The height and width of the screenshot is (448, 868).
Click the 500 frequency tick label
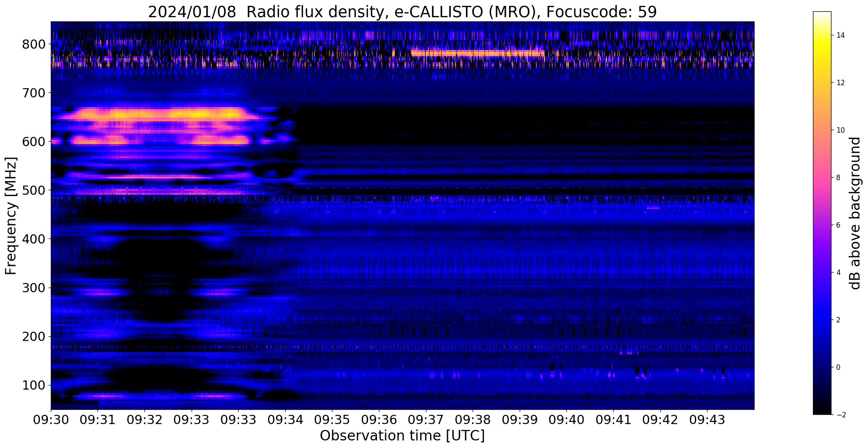[x=34, y=190]
